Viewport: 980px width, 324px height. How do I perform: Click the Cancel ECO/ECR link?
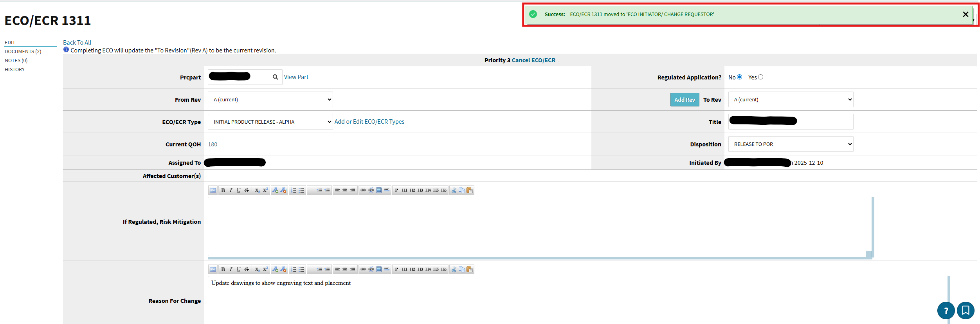pyautogui.click(x=533, y=60)
